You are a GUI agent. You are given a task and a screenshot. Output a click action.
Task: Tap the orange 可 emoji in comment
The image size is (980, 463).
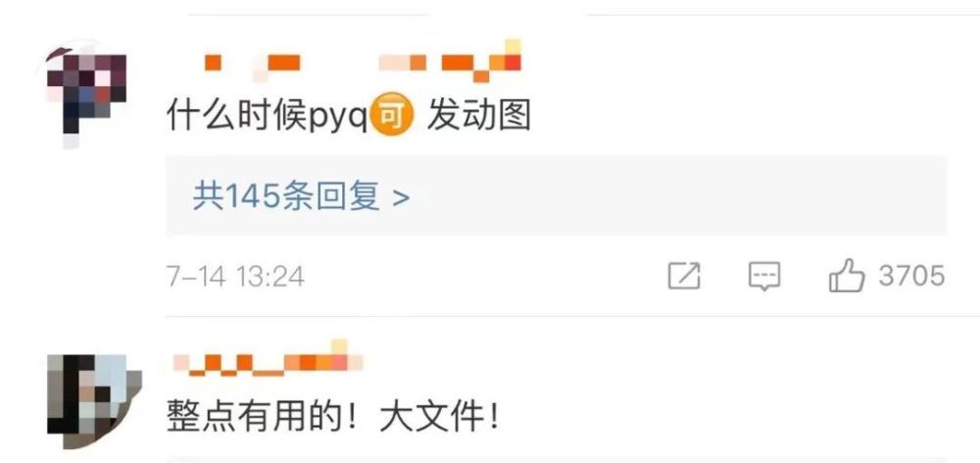click(x=393, y=117)
